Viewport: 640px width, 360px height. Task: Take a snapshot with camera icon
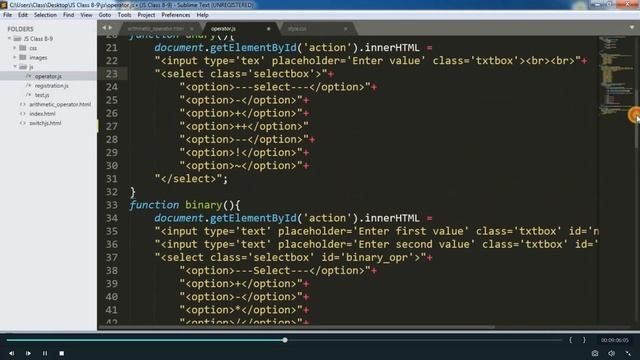pyautogui.click(x=595, y=353)
